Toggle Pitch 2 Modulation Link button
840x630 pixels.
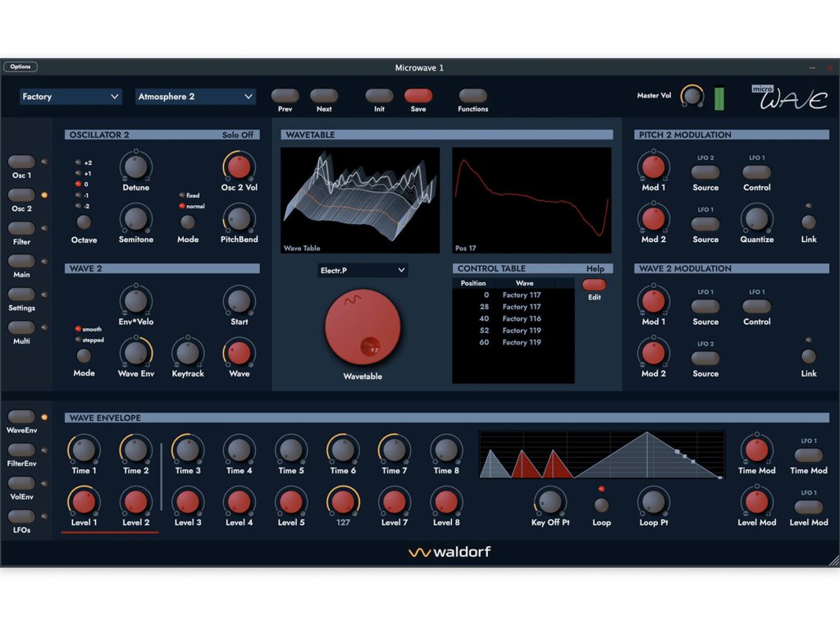coord(808,221)
